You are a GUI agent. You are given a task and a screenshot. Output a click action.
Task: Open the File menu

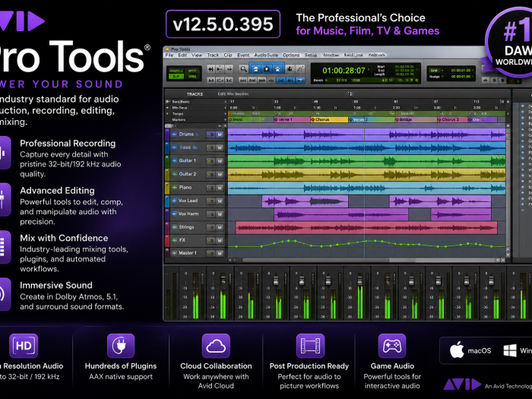coord(169,55)
